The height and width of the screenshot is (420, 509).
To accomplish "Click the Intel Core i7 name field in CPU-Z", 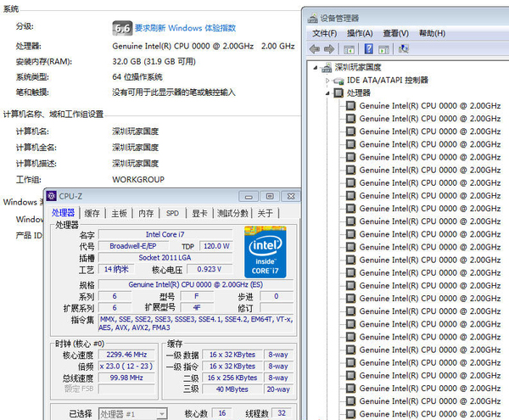I will tap(165, 234).
